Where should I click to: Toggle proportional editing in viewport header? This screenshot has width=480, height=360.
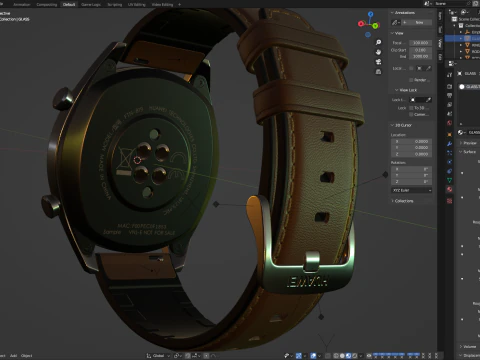(x=207, y=356)
